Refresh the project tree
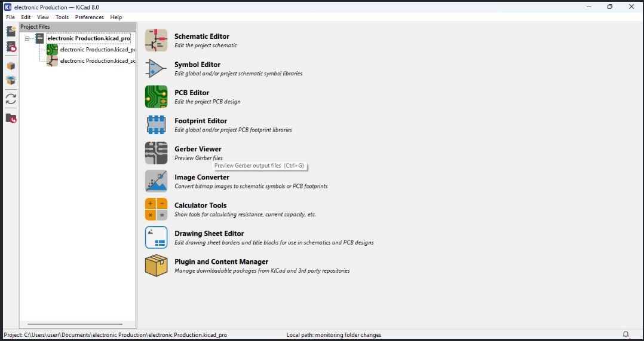The image size is (644, 341). pyautogui.click(x=11, y=99)
